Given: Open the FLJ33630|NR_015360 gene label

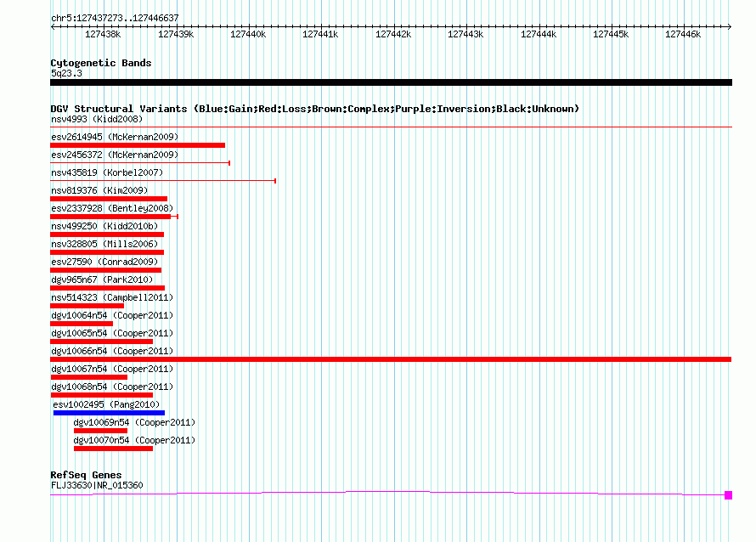Looking at the screenshot, I should point(97,485).
